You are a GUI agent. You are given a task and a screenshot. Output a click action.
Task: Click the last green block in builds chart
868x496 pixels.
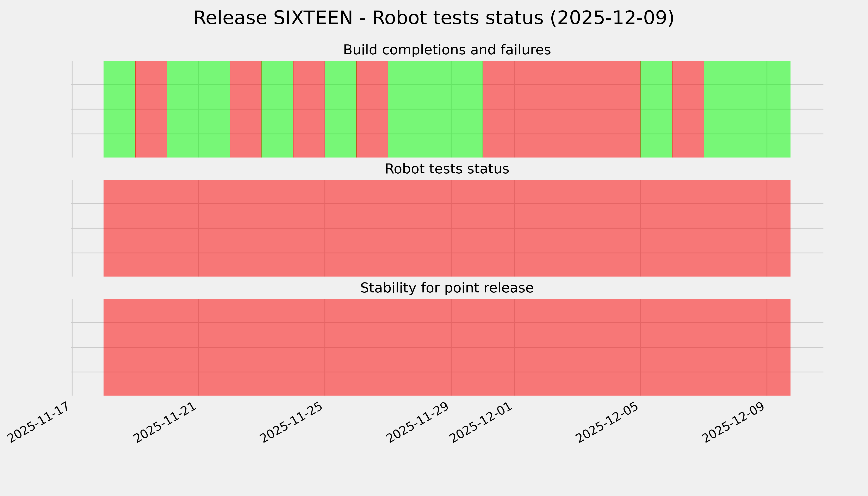(747, 109)
